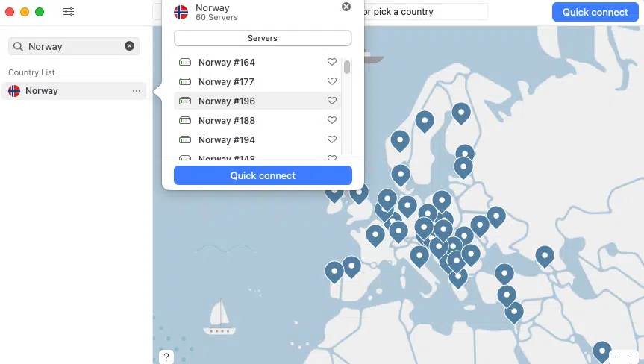
Task: Click the Norway flag in country list
Action: click(14, 91)
